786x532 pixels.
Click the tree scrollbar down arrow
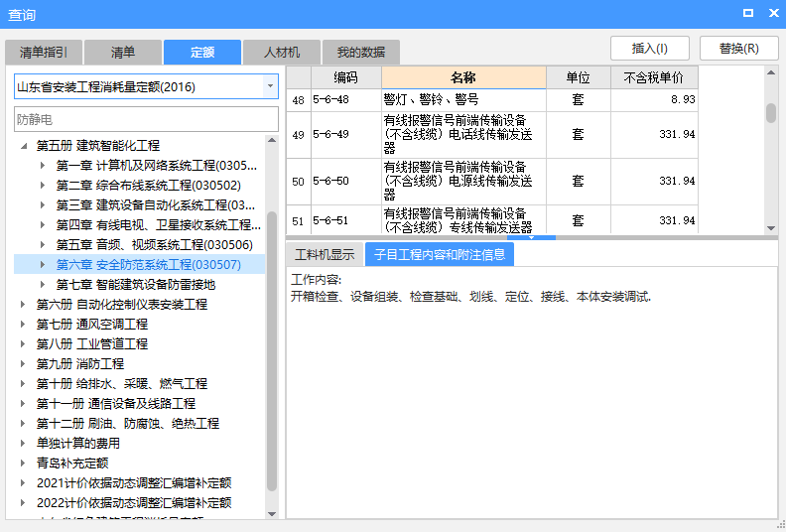click(272, 514)
